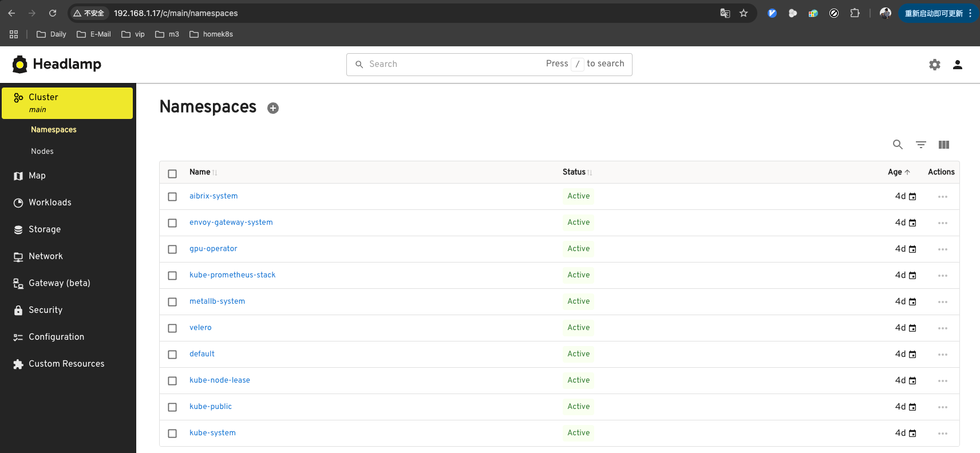Open the envoy-gateway-system namespace link
The height and width of the screenshot is (453, 980).
coord(231,222)
